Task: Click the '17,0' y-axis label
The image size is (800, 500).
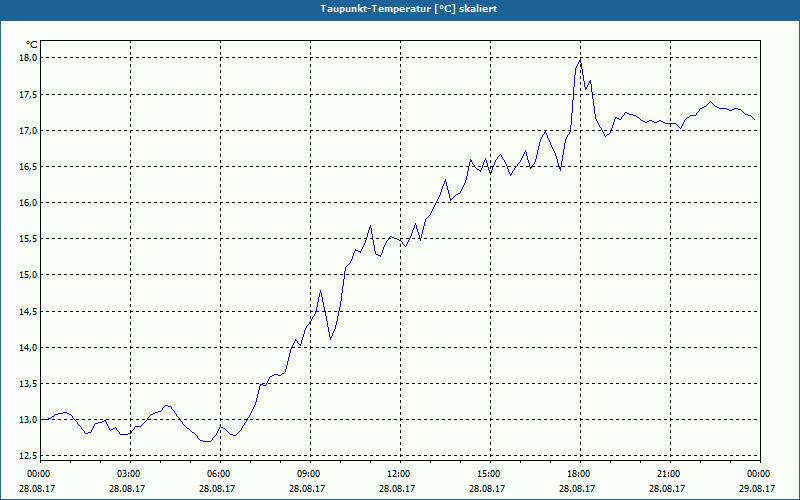Action: pos(29,131)
